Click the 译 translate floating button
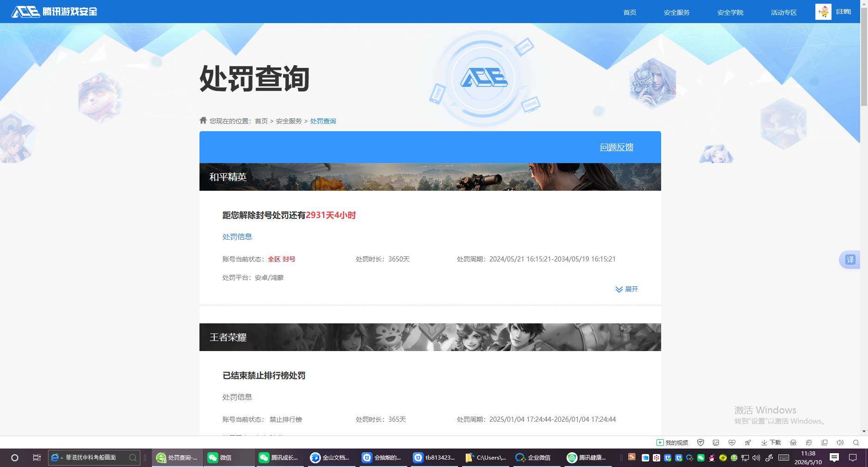 [850, 260]
